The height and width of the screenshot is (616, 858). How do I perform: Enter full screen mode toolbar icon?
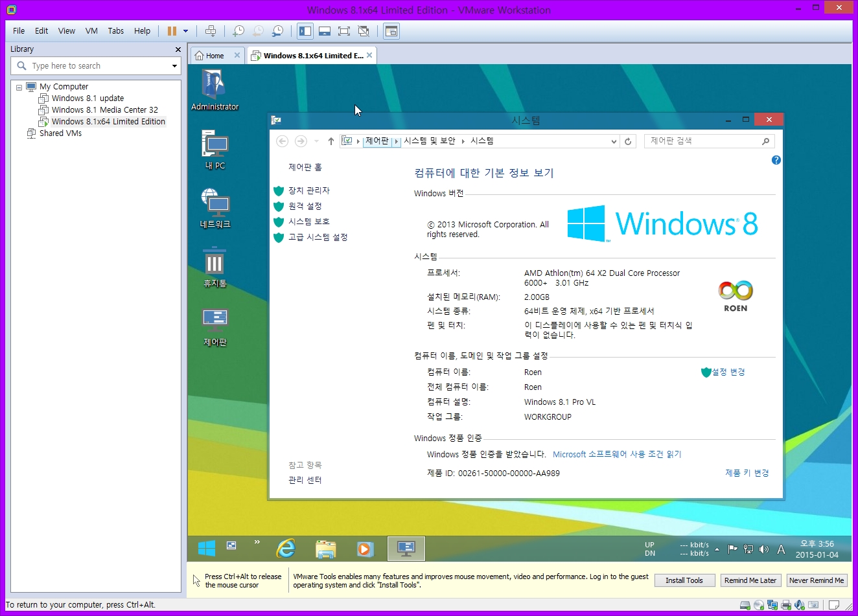pyautogui.click(x=344, y=31)
